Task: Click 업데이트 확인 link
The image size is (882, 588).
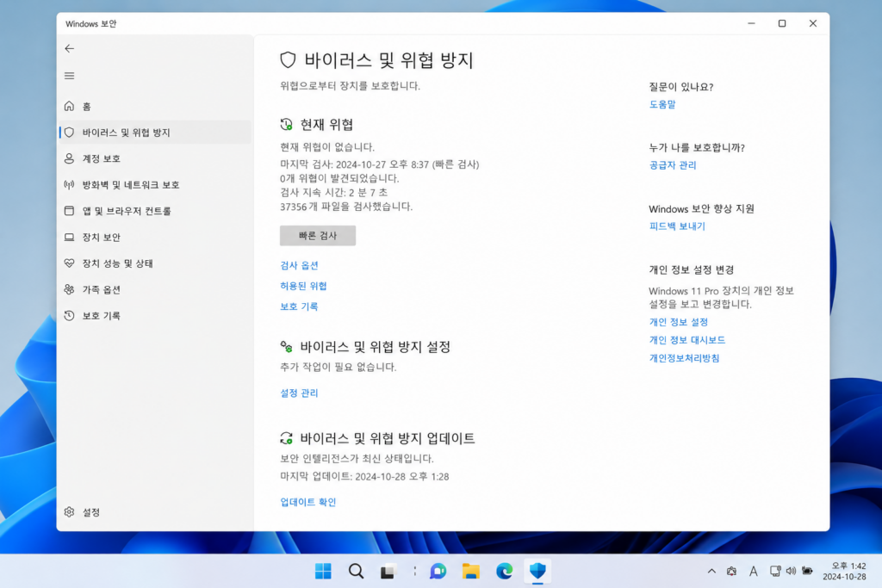Action: tap(308, 502)
